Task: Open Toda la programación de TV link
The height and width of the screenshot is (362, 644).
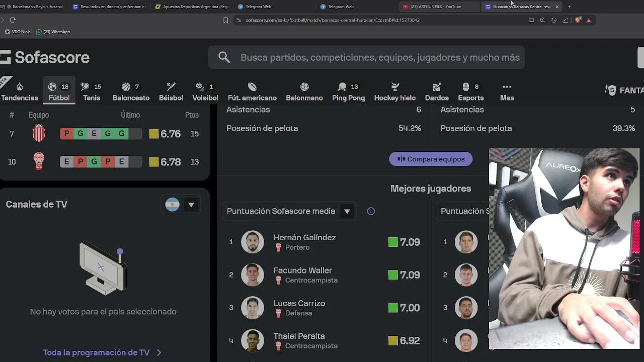Action: point(102,352)
